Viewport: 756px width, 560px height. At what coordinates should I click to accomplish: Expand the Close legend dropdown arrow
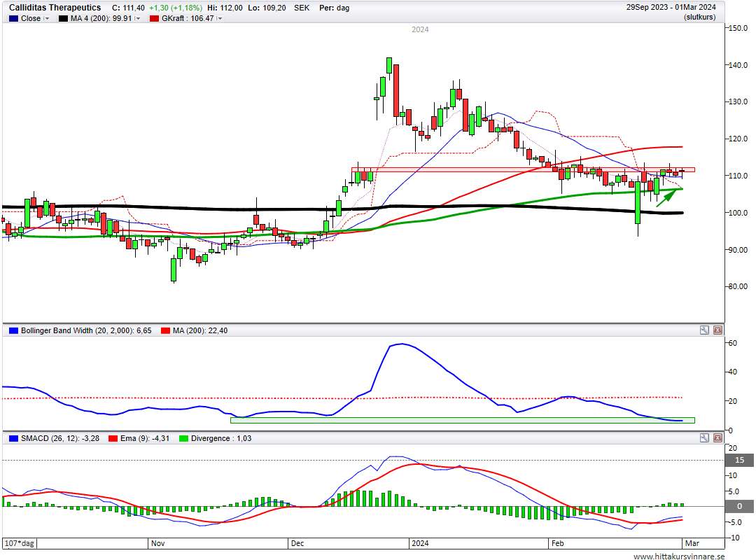point(47,18)
